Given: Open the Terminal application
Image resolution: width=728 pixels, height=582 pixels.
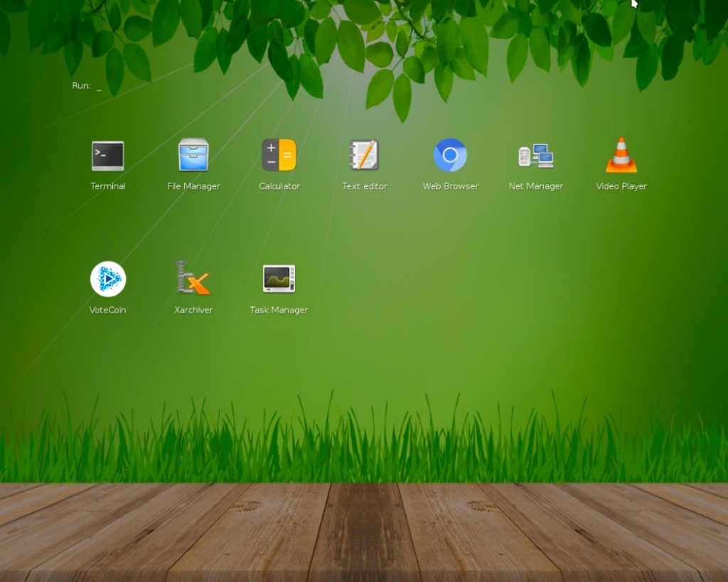Looking at the screenshot, I should 107,156.
